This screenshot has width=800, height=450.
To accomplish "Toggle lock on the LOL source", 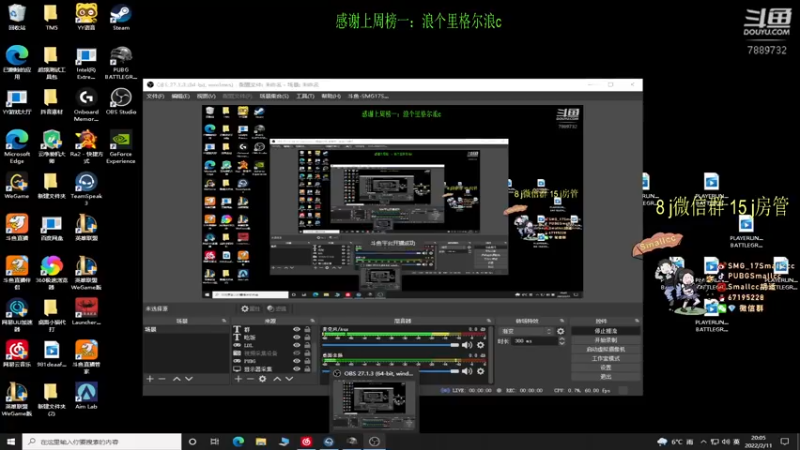I will coord(307,345).
